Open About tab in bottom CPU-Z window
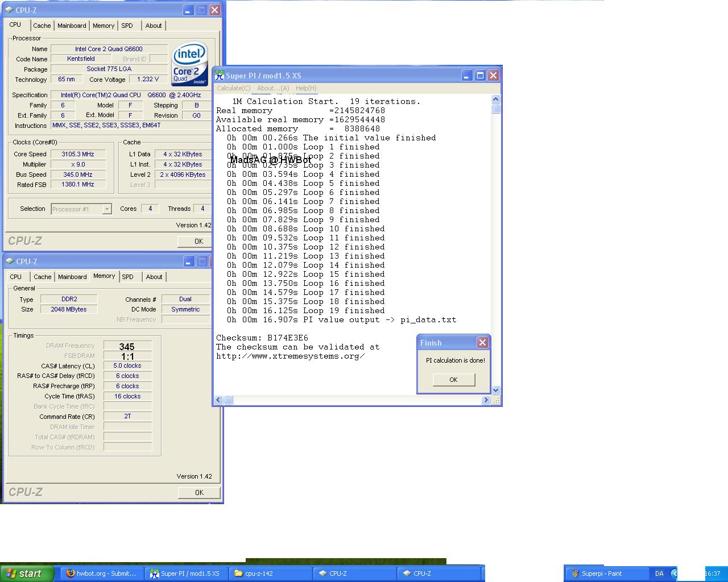Viewport: 728px width, 582px height. 154,277
